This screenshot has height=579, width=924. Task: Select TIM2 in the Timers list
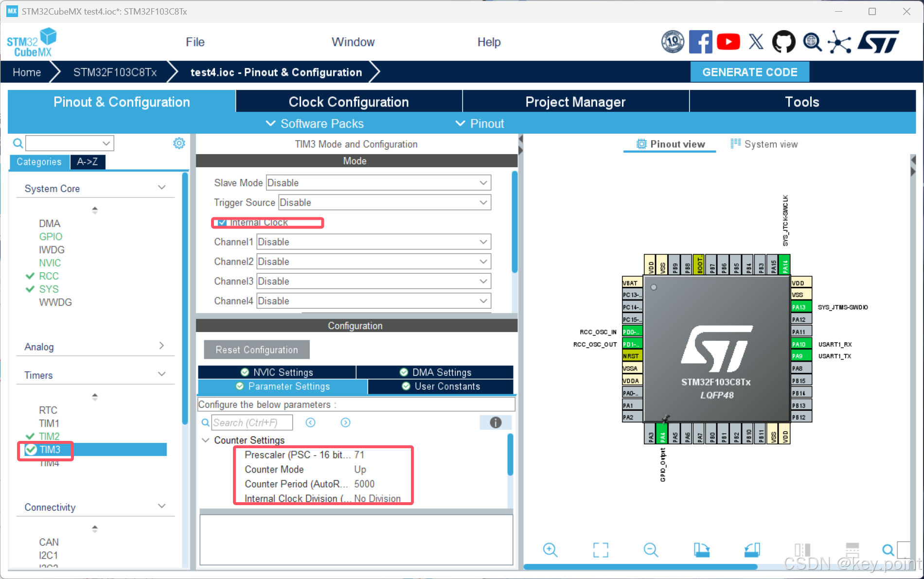49,436
